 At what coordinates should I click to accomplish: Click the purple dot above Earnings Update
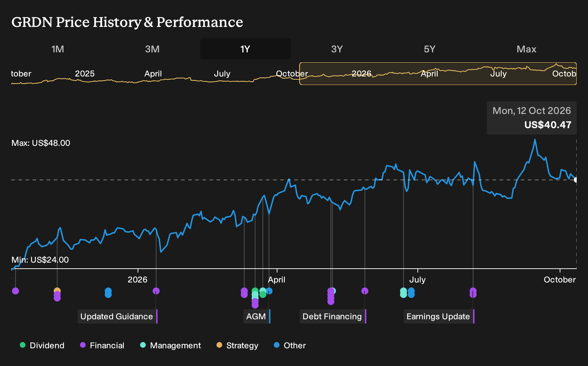tap(473, 291)
